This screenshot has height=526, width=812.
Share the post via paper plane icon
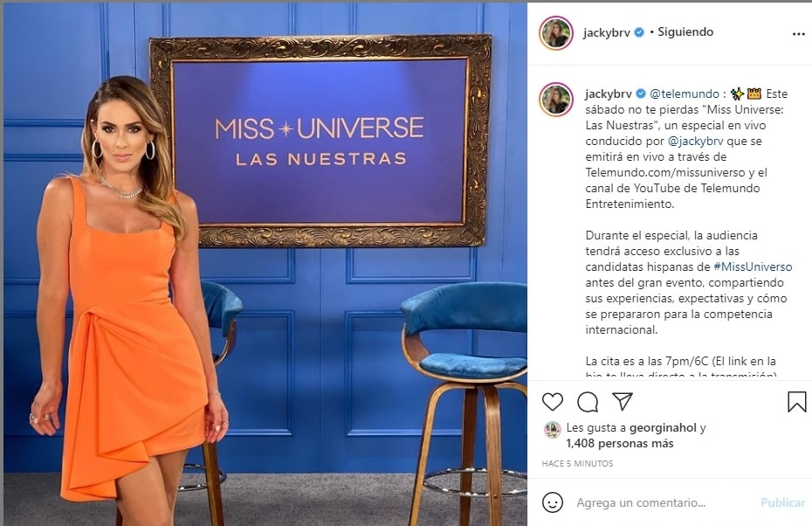pos(623,401)
